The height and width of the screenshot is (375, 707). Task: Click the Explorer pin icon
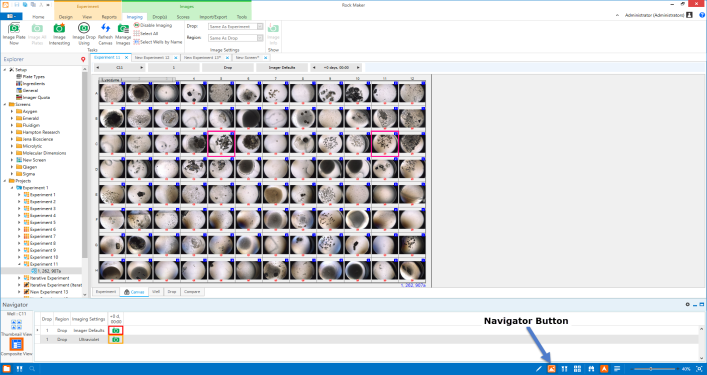(83, 59)
